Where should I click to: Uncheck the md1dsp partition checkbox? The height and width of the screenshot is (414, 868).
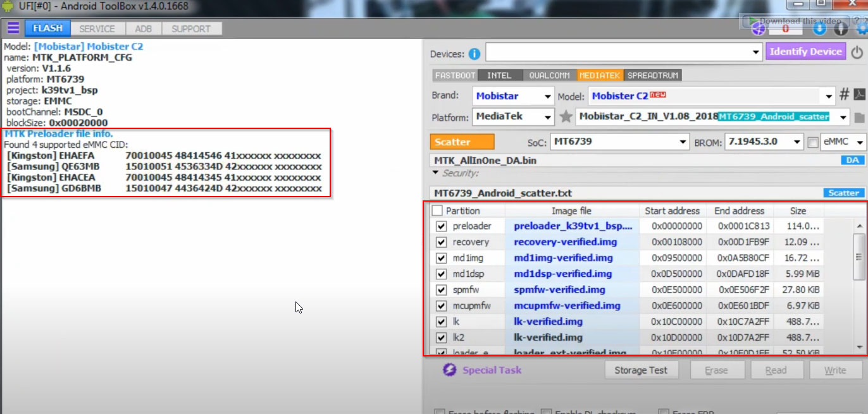[x=441, y=274]
